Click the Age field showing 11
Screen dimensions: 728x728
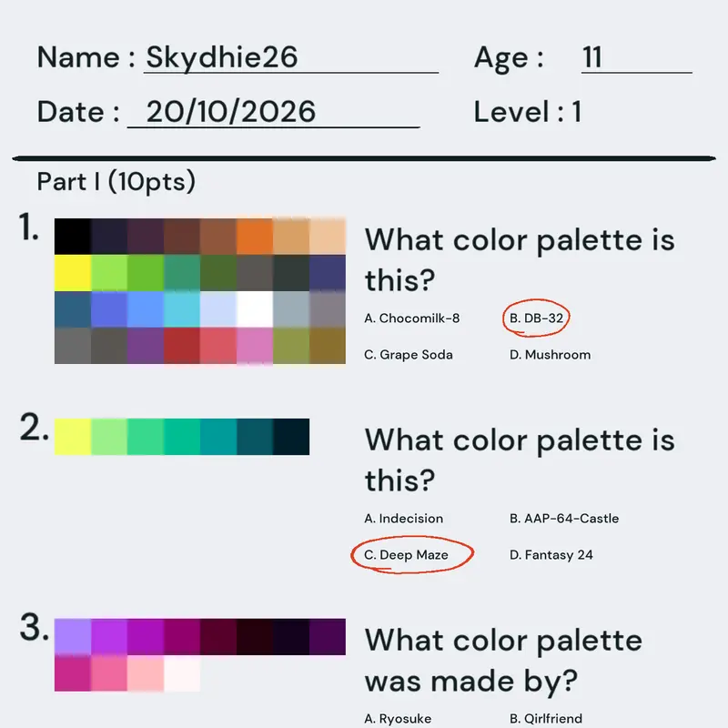pyautogui.click(x=636, y=57)
